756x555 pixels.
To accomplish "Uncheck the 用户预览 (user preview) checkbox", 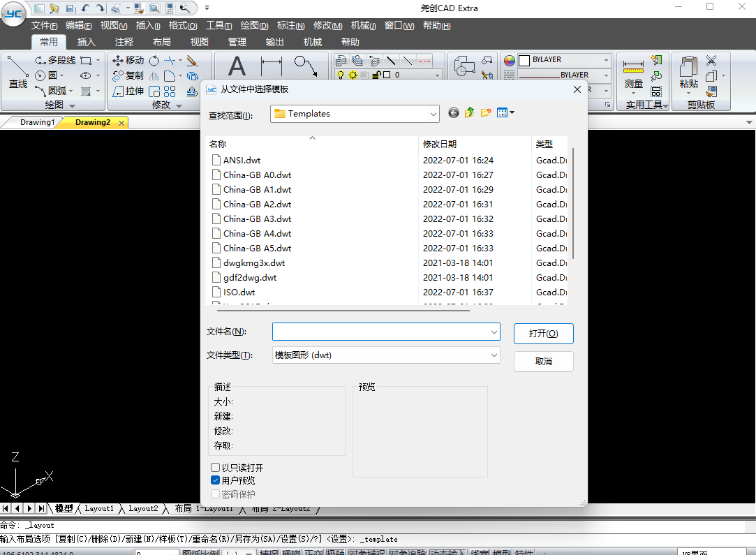I will coord(216,480).
